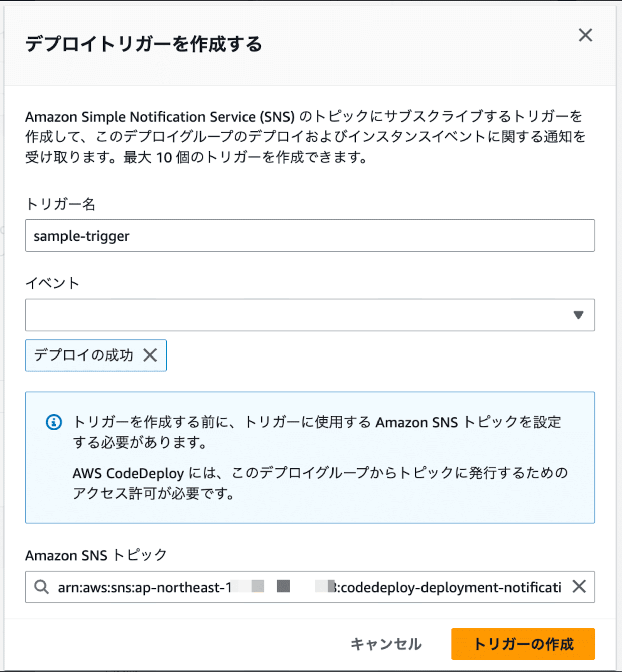This screenshot has width=622, height=672.
Task: Open the イベント dropdown arrow
Action: click(x=578, y=315)
